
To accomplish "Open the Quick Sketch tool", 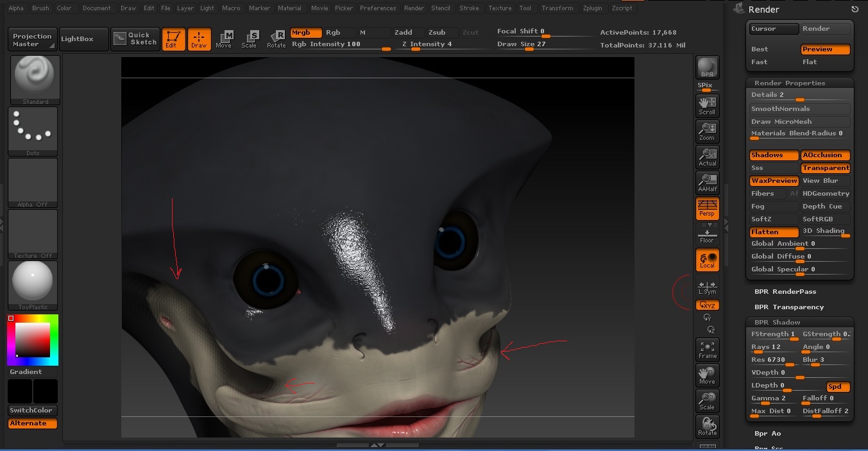I will pyautogui.click(x=135, y=39).
